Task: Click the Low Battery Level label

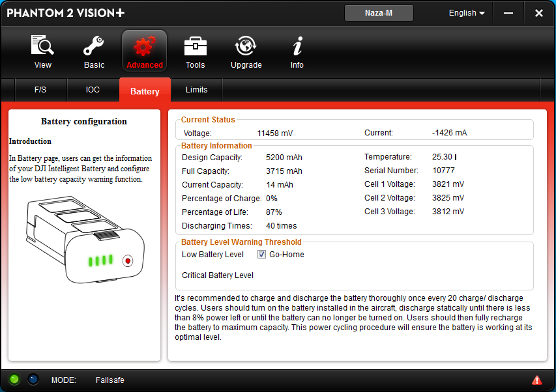Action: pos(212,255)
